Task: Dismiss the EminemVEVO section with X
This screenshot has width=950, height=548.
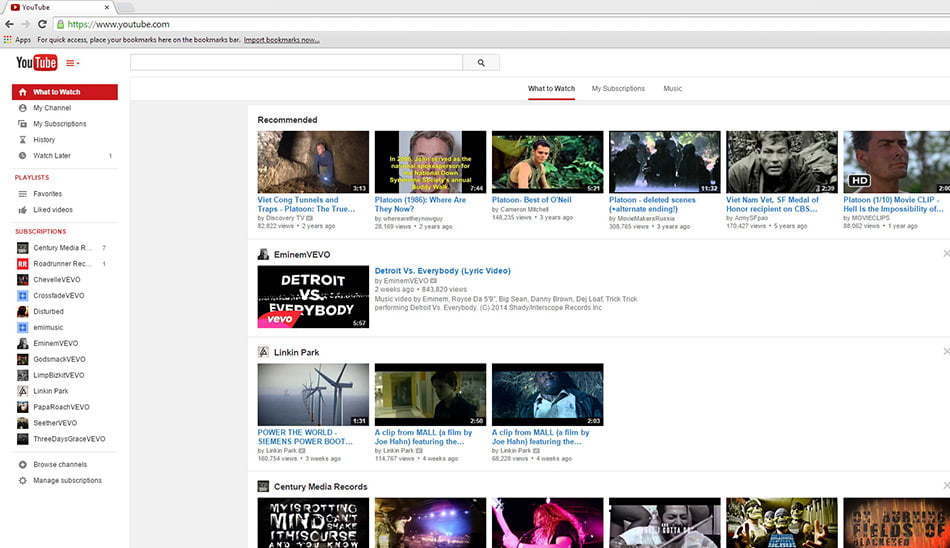Action: click(x=946, y=253)
